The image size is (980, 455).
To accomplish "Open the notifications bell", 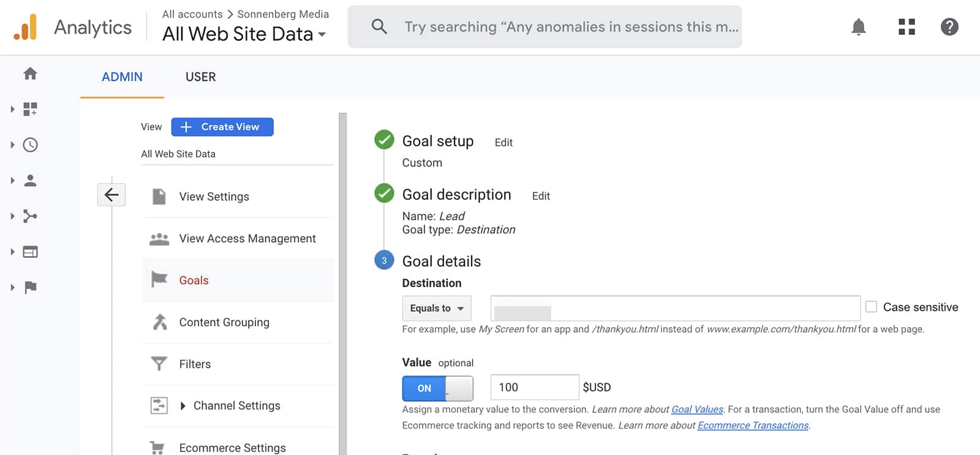I will 859,27.
